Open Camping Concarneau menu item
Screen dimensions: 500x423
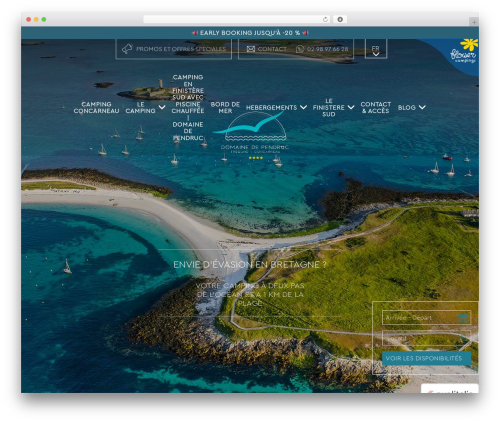click(x=96, y=107)
